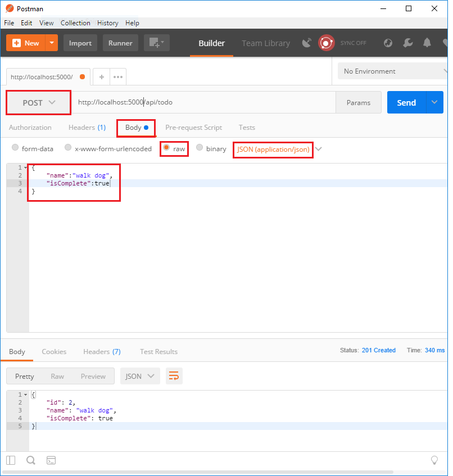Screen dimensions: 453x476
Task: Switch to the Pre-request Script tab
Action: [x=194, y=128]
